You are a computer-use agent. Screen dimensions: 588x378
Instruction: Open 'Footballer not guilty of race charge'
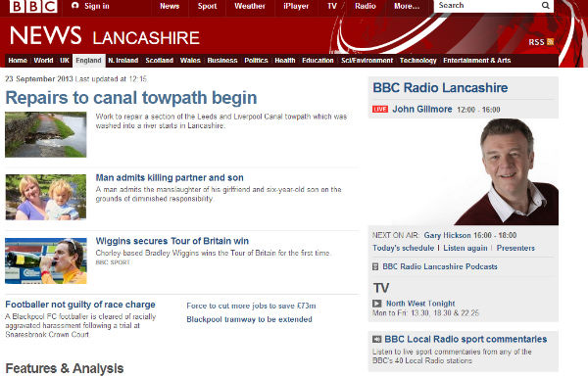point(80,305)
